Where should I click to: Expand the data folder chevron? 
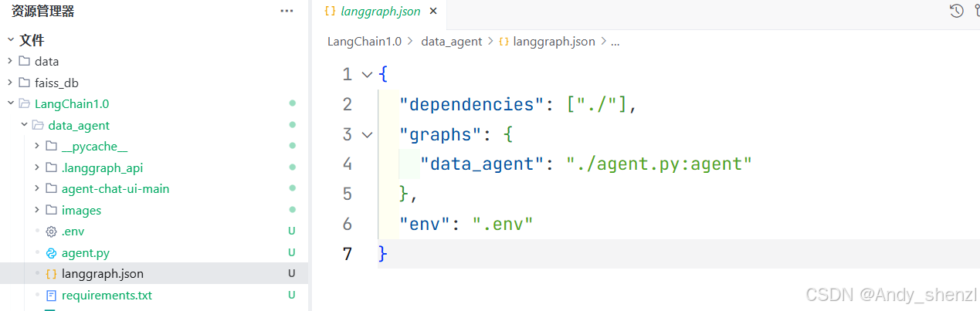point(10,61)
